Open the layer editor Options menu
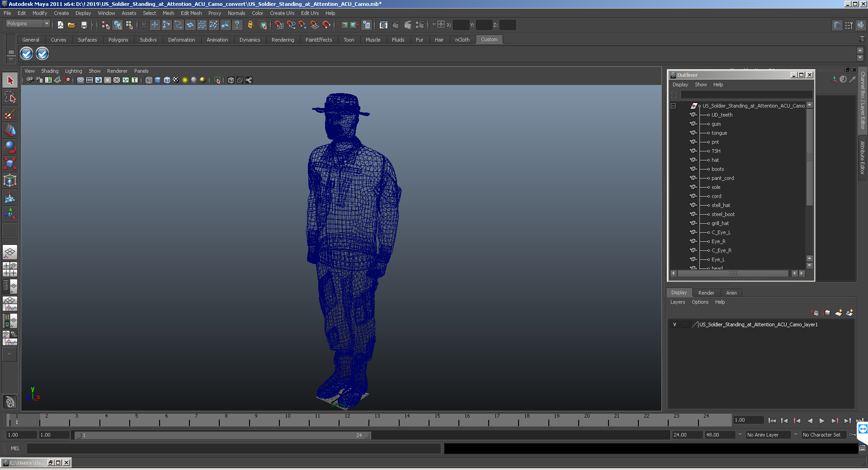The width and height of the screenshot is (868, 470). tap(700, 302)
